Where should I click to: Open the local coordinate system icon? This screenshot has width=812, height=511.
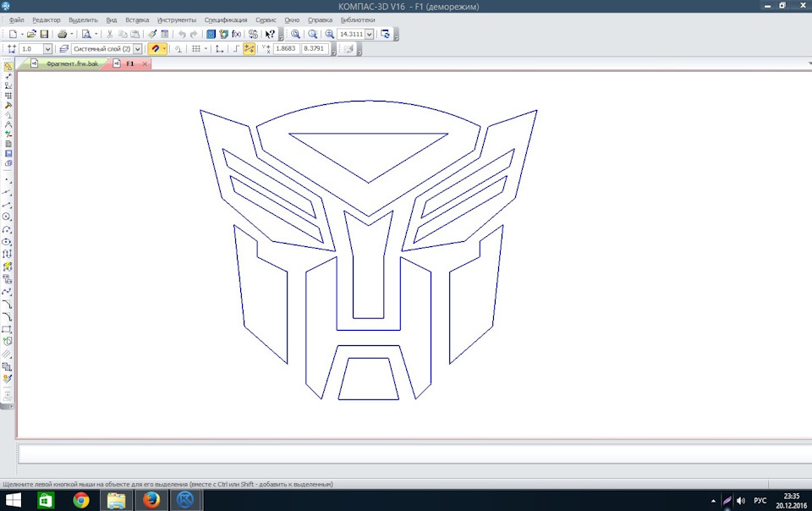coord(220,49)
